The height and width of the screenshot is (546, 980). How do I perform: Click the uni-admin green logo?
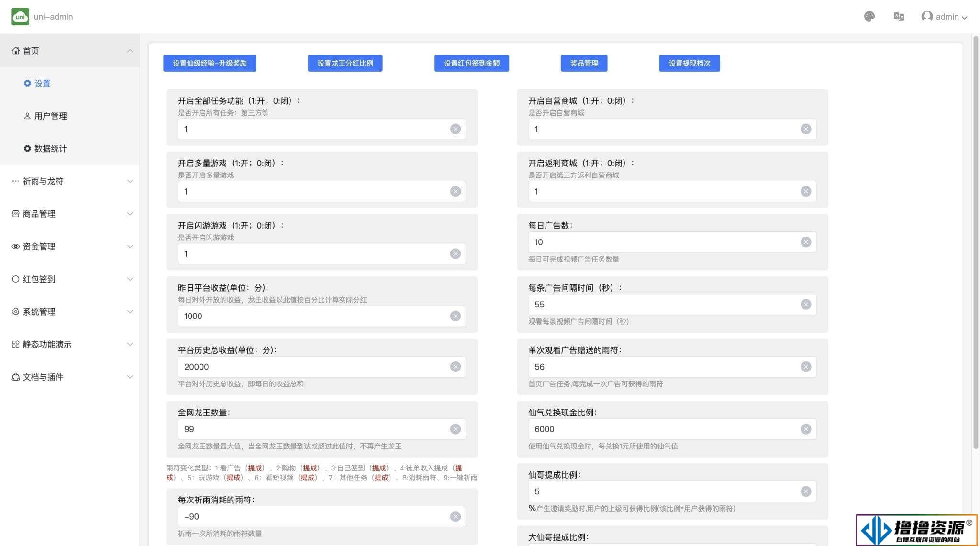pos(20,17)
